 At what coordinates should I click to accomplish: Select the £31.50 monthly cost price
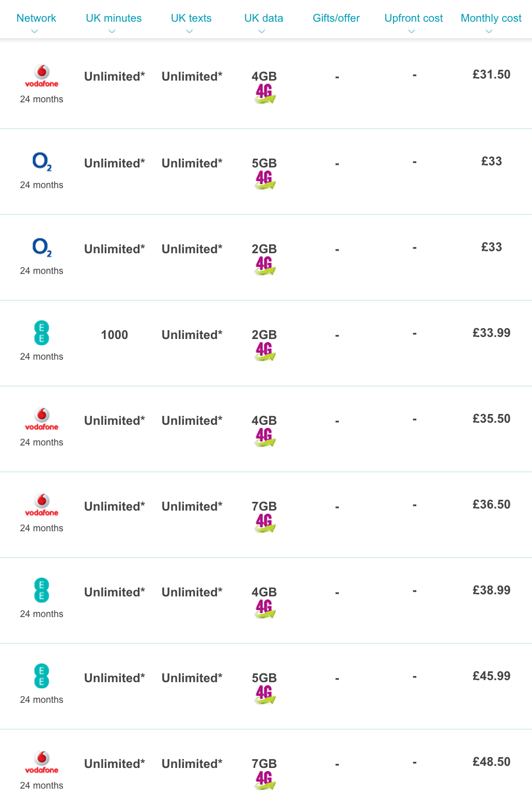coord(491,74)
